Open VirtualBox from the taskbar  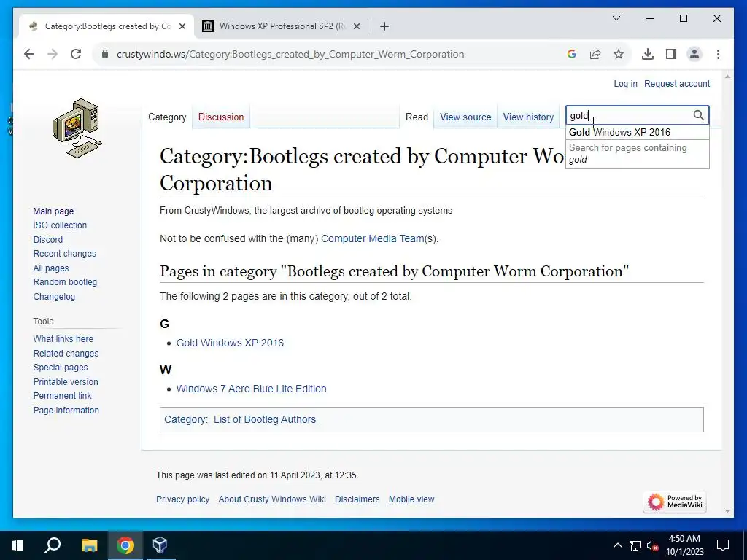point(160,545)
